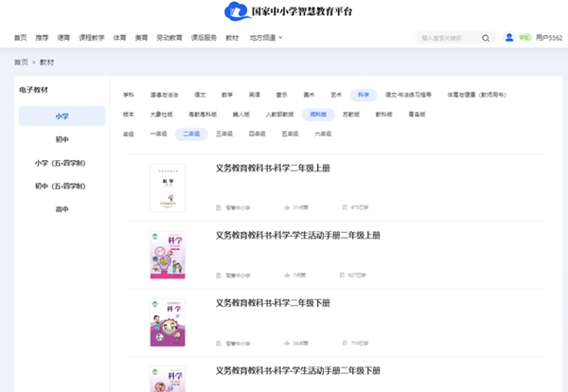This screenshot has height=392, width=568.
Task: Filter by 五年级 grade
Action: (291, 134)
